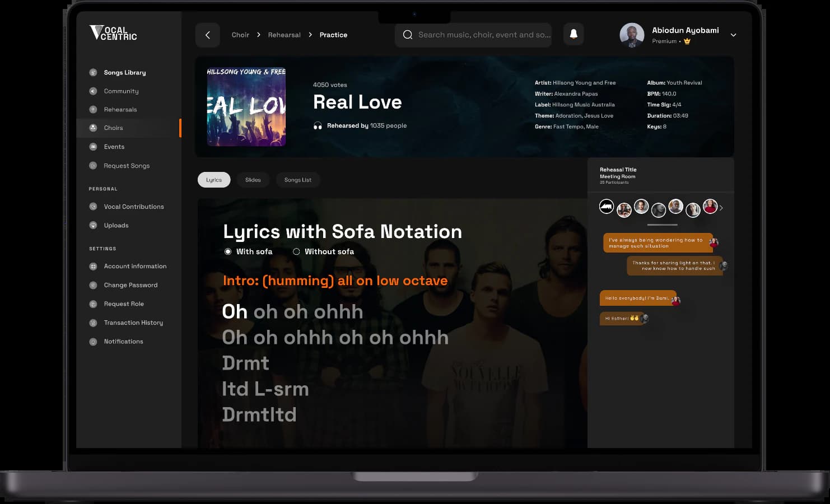The image size is (830, 504).
Task: Click the lyric line "Oh oh oh ohhh"
Action: (292, 311)
